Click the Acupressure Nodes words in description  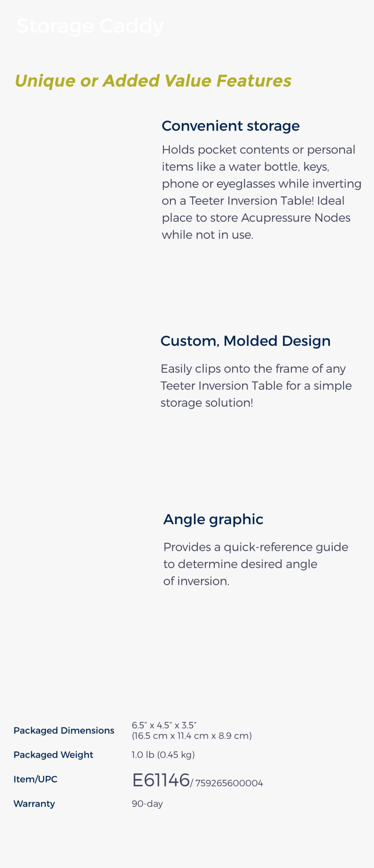pyautogui.click(x=296, y=218)
